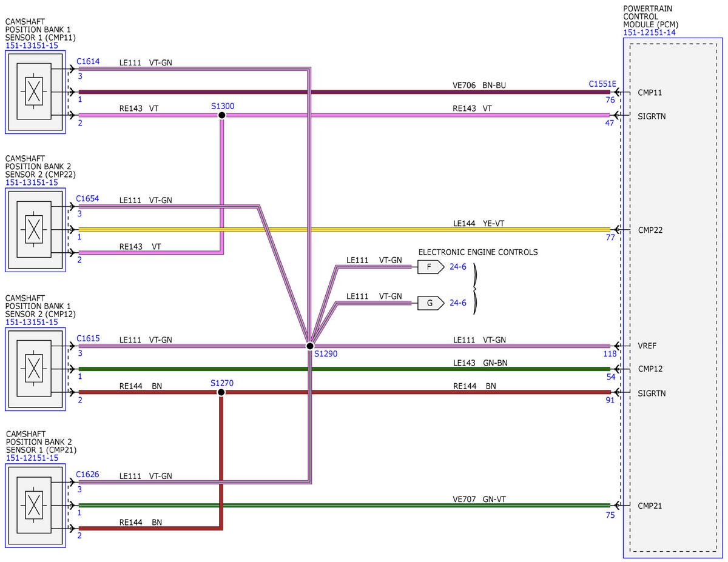
Task: Open the 151-13151-15 link under CMP12 sensor
Action: pos(32,322)
